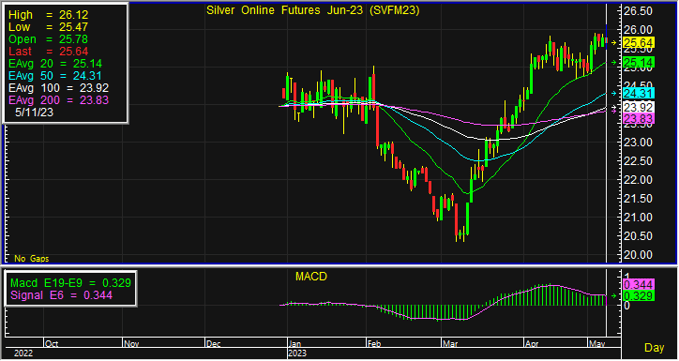Screen dimensions: 679x361
Task: Click the green 0.329 MACD value tag
Action: pyautogui.click(x=638, y=296)
